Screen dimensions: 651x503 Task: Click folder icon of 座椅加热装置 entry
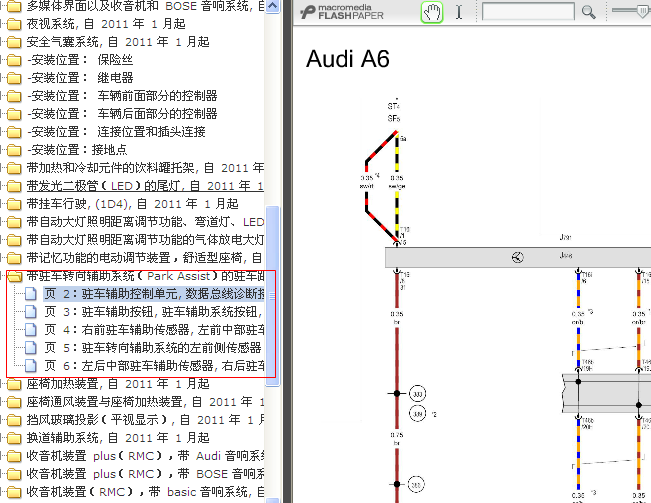pyautogui.click(x=14, y=384)
